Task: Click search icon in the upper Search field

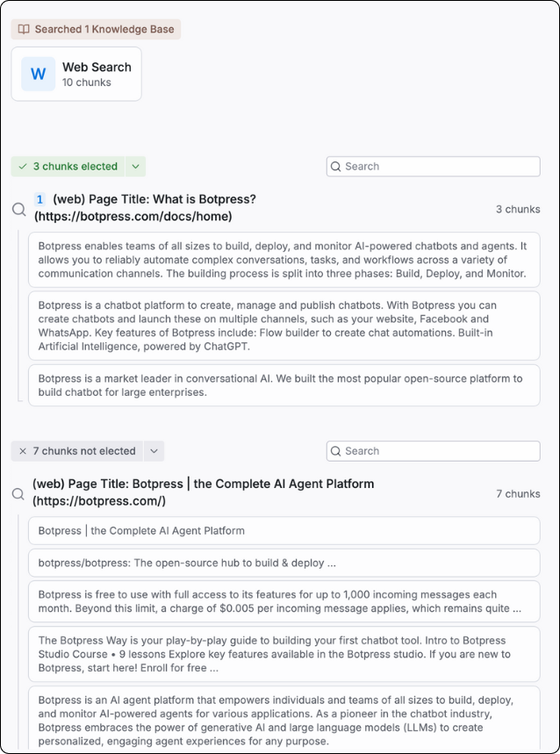Action: tap(336, 167)
